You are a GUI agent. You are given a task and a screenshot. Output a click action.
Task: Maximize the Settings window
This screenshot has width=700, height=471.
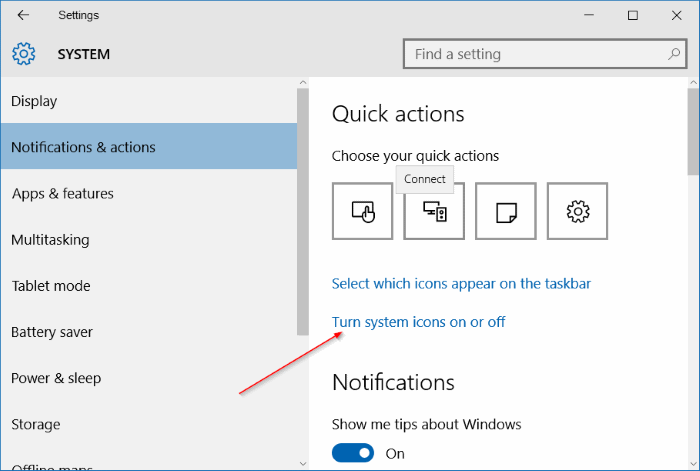click(x=632, y=15)
